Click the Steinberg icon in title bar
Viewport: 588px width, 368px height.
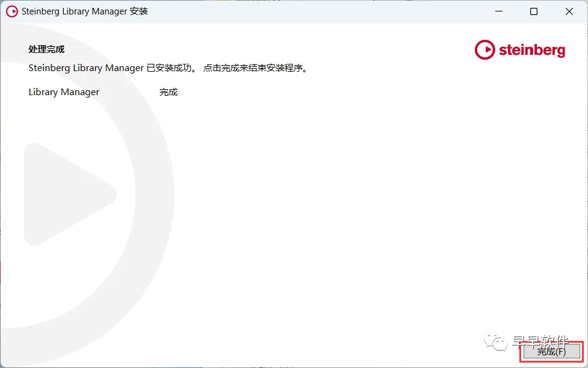point(12,11)
